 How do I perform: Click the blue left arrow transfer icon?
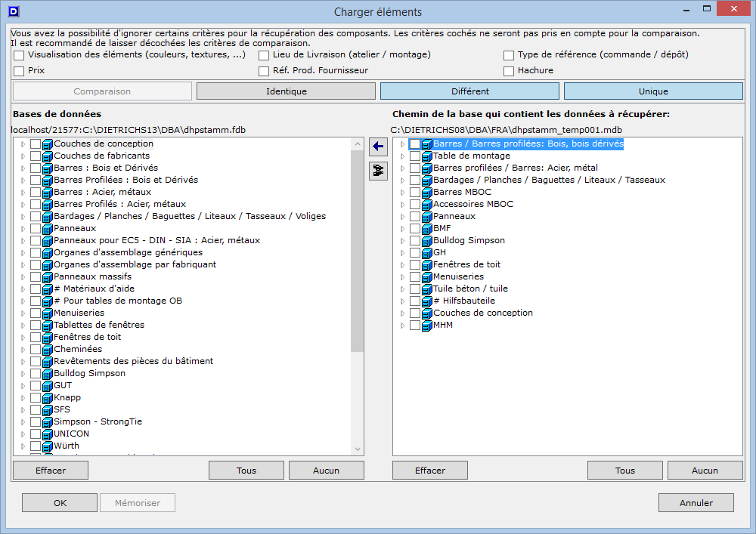coord(377,147)
